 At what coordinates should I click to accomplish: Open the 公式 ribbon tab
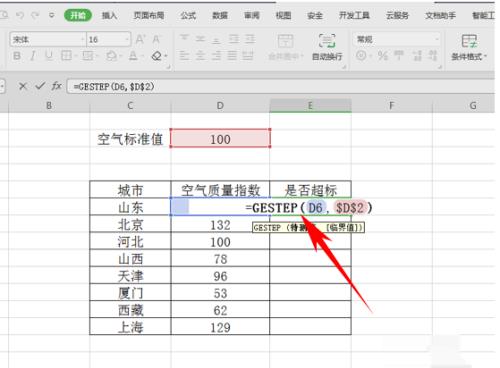click(188, 15)
